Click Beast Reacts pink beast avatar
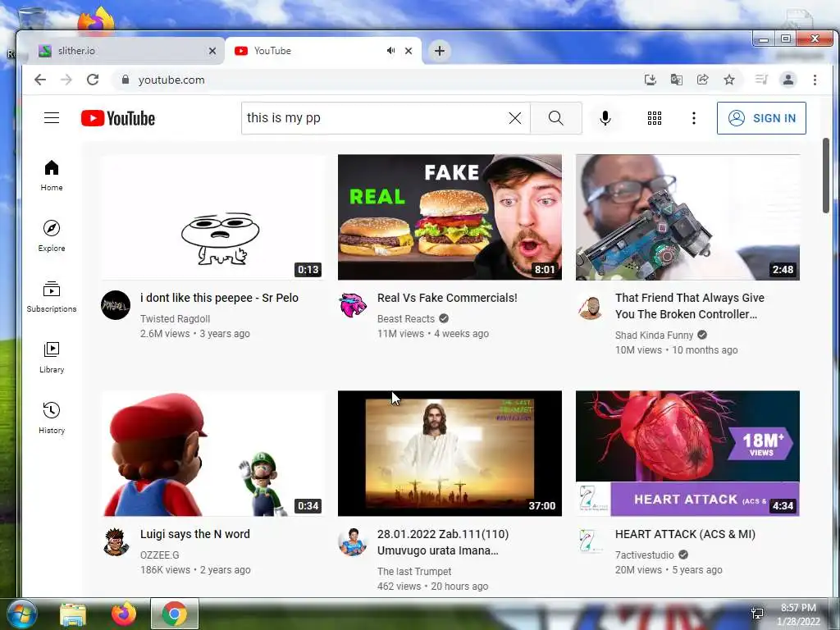Viewport: 840px width, 630px height. [x=353, y=305]
